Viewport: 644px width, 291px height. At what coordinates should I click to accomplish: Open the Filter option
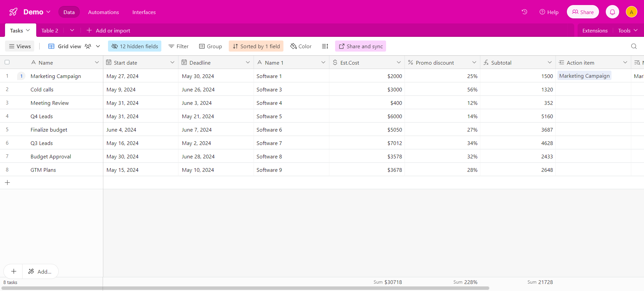click(178, 46)
